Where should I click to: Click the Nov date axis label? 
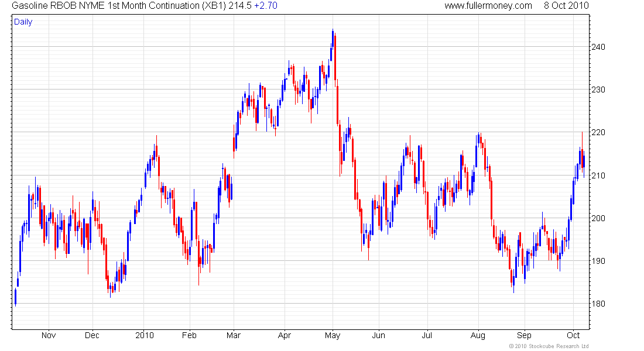coord(49,335)
